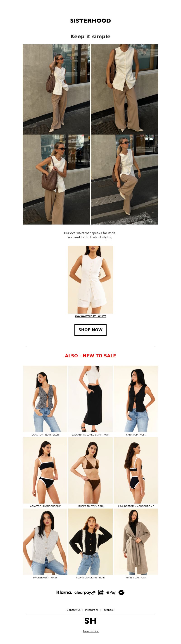Open the Sara Top - Noir Fleur product image
Image resolution: width=181 pixels, height=644 pixels.
(45, 399)
